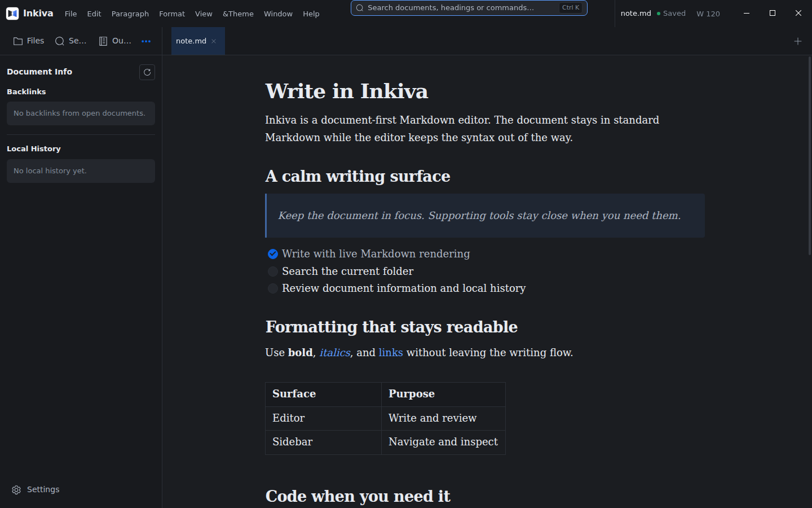812x508 pixels.
Task: Open the Edit menu
Action: [94, 14]
